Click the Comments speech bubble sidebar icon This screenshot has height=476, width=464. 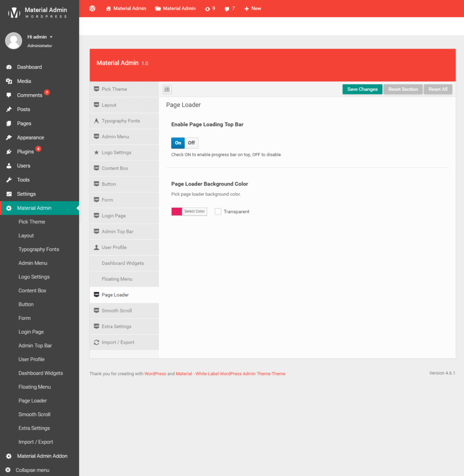point(9,95)
